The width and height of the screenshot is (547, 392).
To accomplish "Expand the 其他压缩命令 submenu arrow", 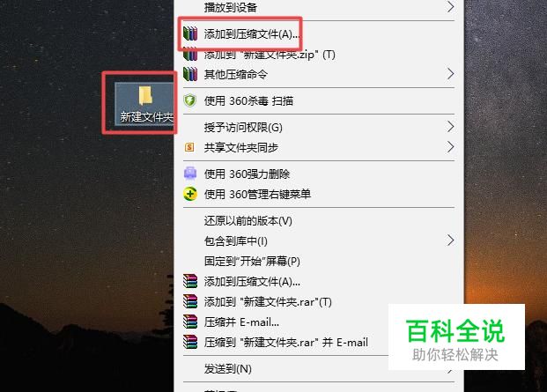I will coord(450,74).
